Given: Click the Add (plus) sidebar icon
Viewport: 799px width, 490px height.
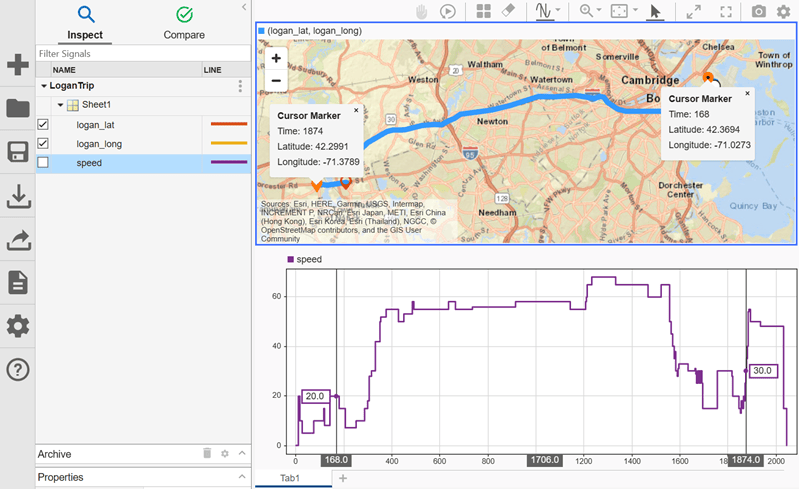Looking at the screenshot, I should (x=18, y=65).
